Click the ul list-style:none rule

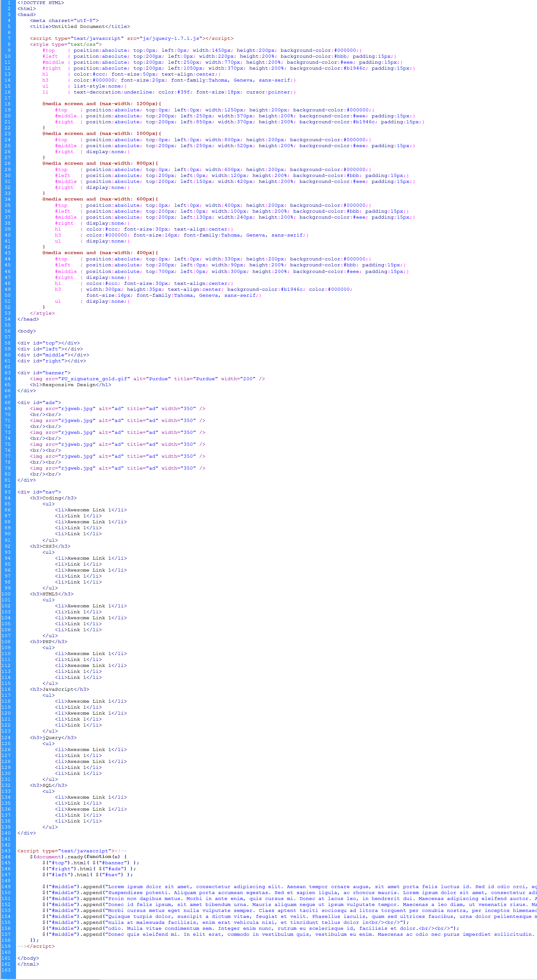click(x=84, y=86)
